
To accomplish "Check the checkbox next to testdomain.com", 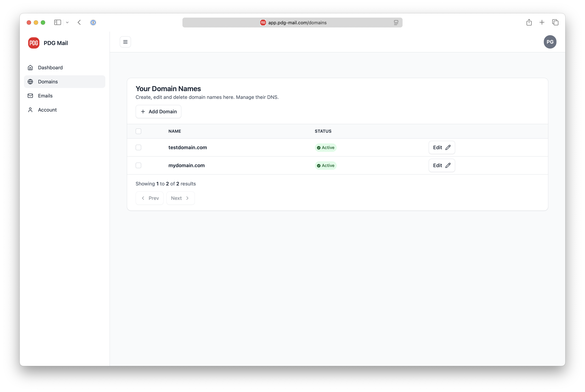I will point(138,147).
